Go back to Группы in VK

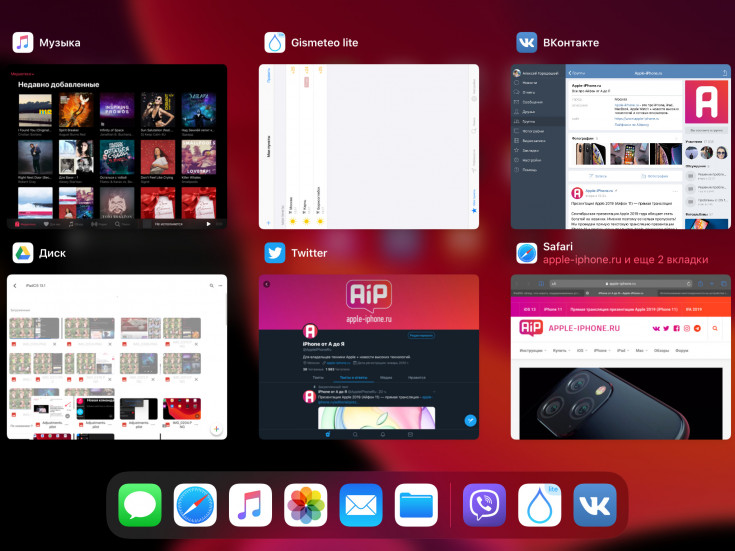577,73
